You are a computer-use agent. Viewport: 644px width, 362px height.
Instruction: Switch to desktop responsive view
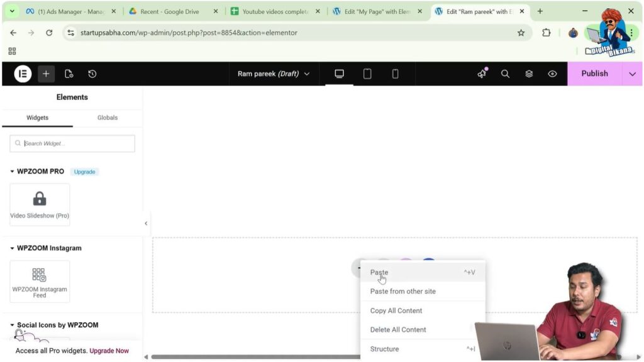click(x=339, y=74)
